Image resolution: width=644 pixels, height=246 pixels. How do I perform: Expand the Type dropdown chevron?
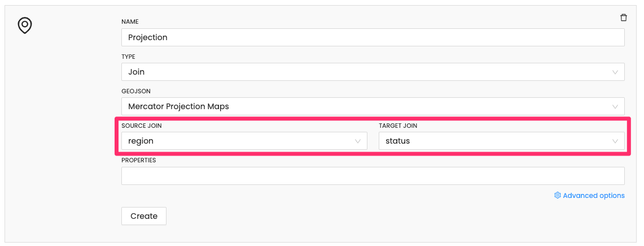tap(615, 72)
